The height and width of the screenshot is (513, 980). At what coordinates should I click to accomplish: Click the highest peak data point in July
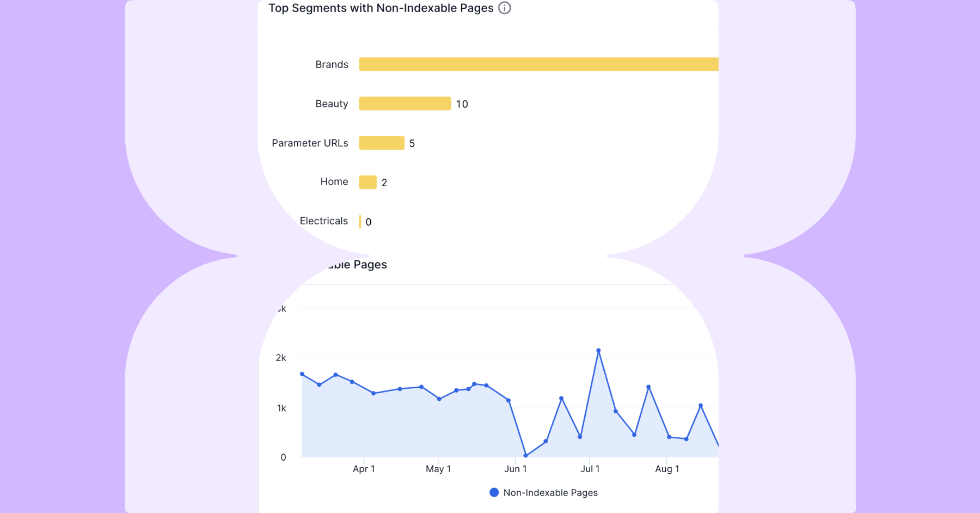(598, 351)
